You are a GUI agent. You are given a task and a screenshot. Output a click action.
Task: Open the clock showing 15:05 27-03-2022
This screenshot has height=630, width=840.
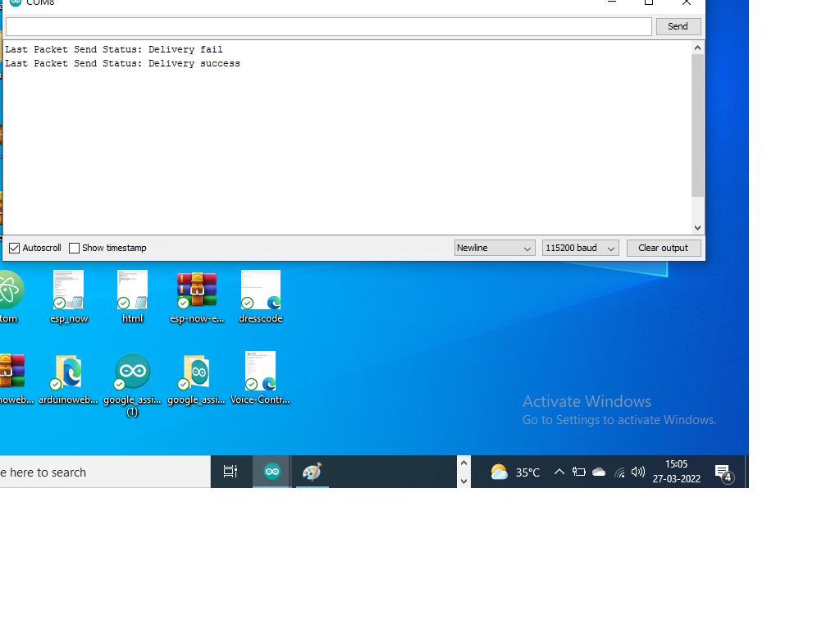(x=677, y=472)
